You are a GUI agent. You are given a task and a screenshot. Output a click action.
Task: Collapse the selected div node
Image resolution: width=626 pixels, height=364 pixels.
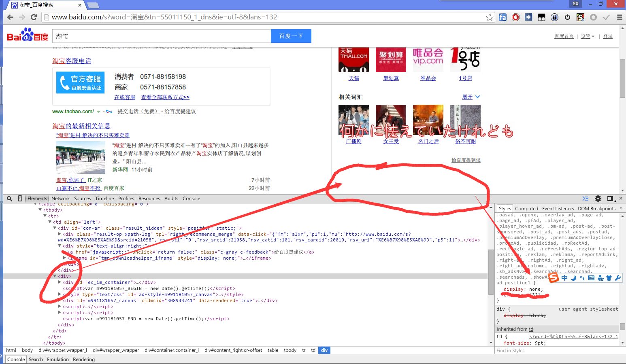point(55,276)
